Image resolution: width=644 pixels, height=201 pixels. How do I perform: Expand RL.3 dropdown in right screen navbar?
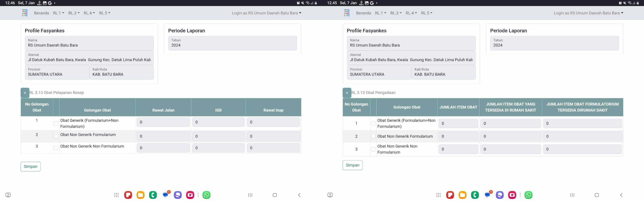(396, 13)
